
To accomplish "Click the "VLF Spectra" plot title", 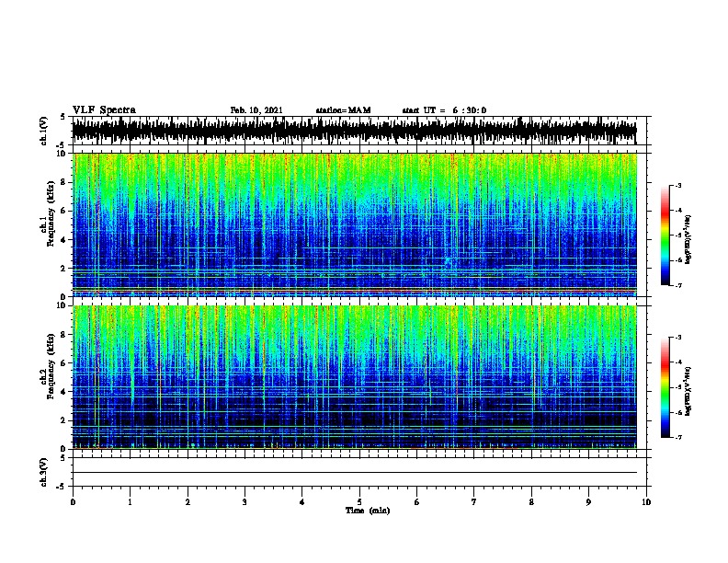I will pos(104,110).
